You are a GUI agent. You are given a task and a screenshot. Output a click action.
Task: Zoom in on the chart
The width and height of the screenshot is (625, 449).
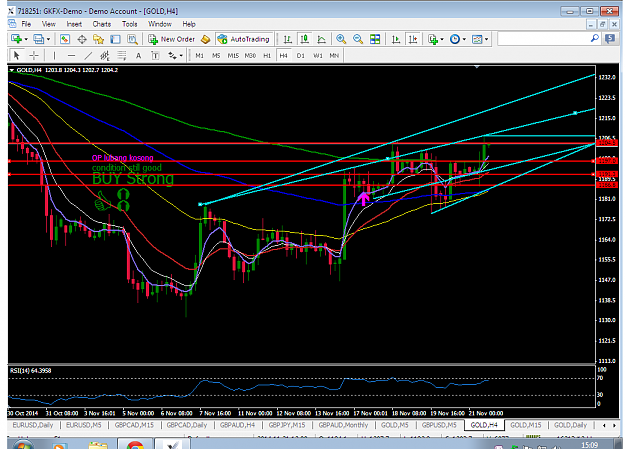click(x=341, y=39)
